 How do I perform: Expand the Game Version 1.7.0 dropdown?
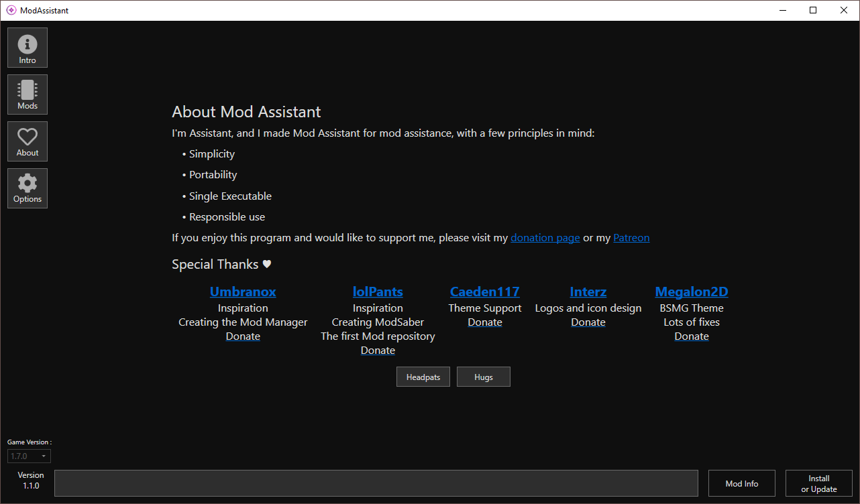pos(29,456)
